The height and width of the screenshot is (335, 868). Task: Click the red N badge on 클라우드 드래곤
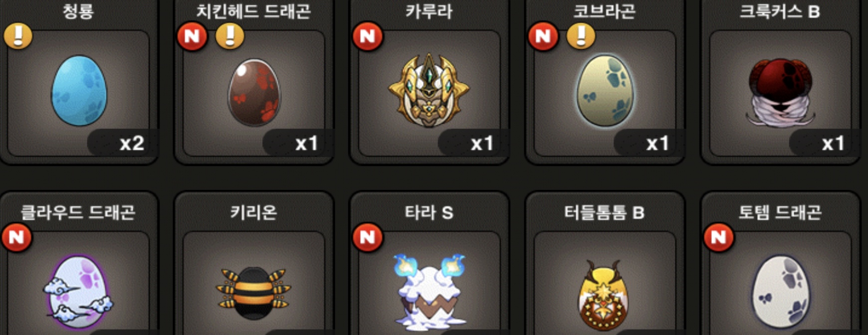(x=16, y=237)
